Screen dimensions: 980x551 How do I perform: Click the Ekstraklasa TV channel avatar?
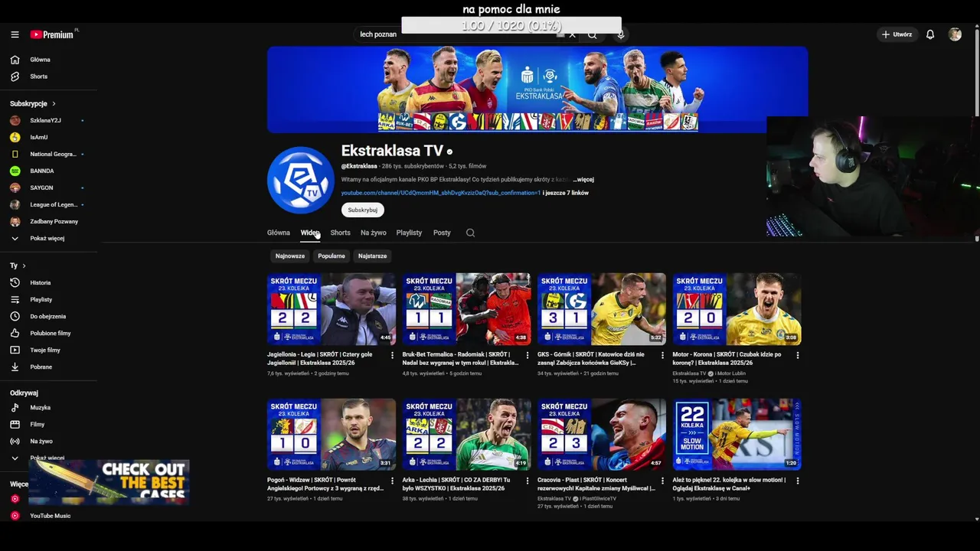click(x=300, y=180)
